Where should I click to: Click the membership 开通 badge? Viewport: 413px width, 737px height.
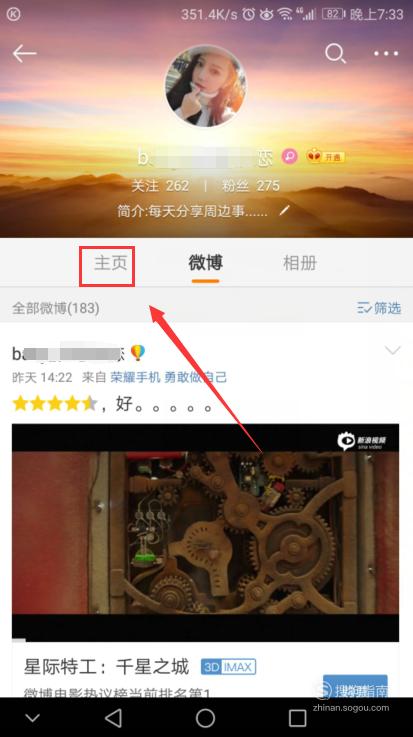[x=325, y=156]
